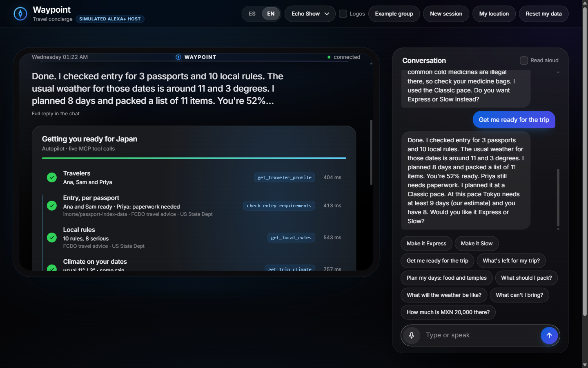The width and height of the screenshot is (588, 368).
Task: Click Reset my data
Action: point(544,14)
